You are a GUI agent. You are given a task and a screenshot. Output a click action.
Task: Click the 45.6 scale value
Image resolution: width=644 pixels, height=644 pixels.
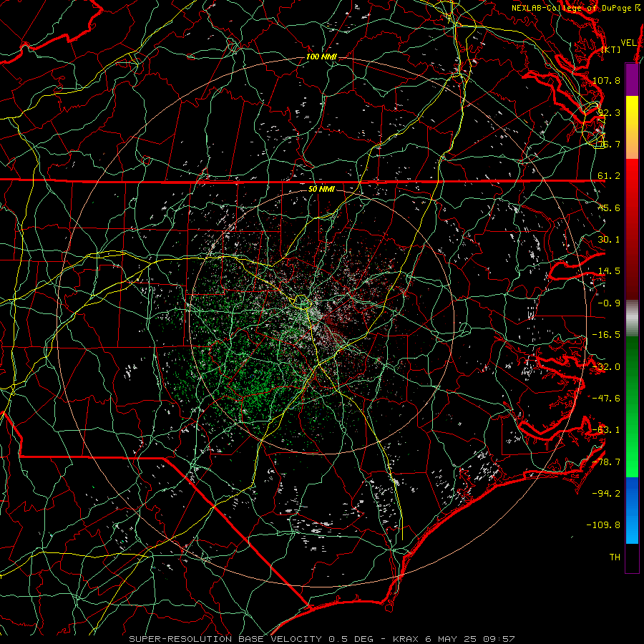coord(609,208)
